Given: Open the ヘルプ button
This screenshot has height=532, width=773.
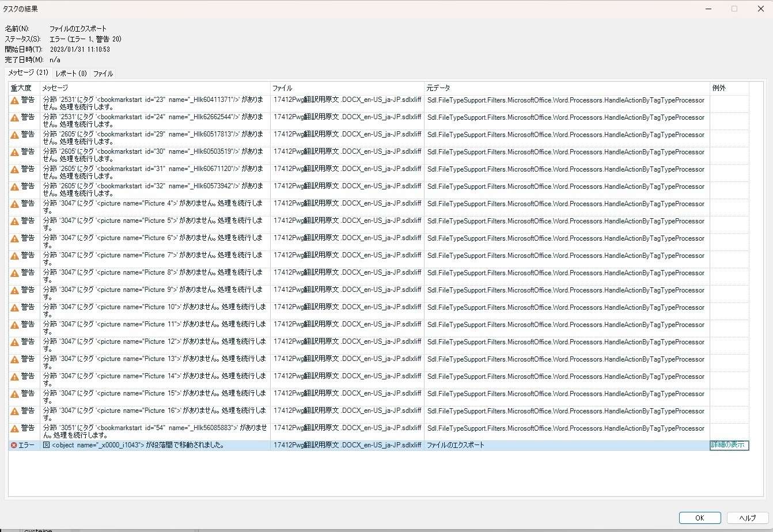Looking at the screenshot, I should click(747, 518).
